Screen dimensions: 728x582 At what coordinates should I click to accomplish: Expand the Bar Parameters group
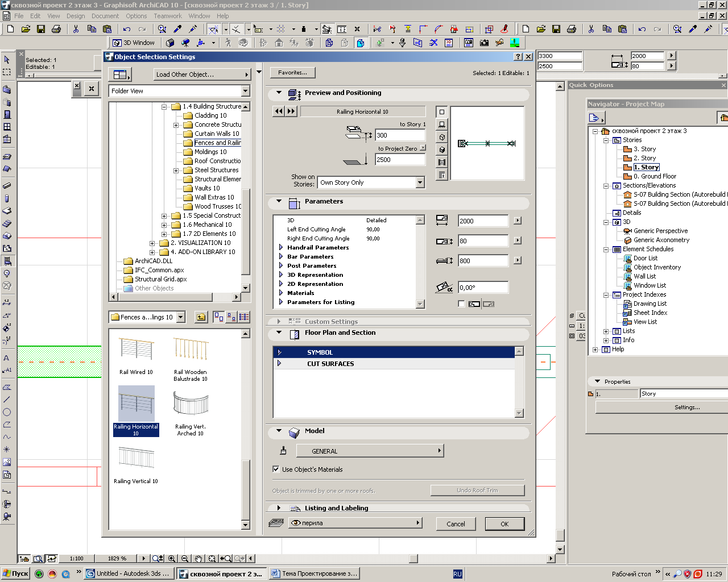(281, 256)
